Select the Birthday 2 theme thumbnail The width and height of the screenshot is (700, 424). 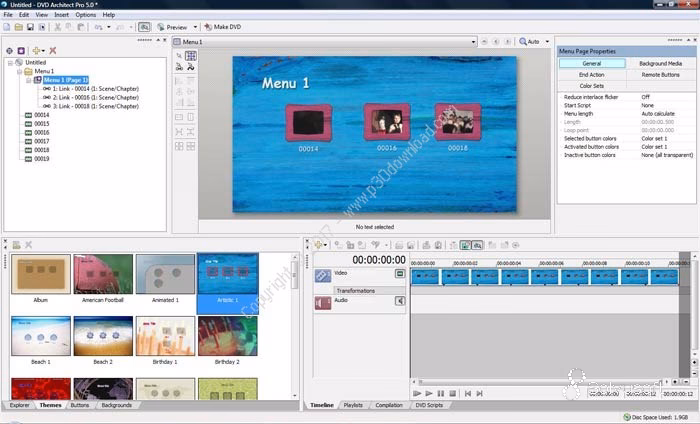[228, 336]
